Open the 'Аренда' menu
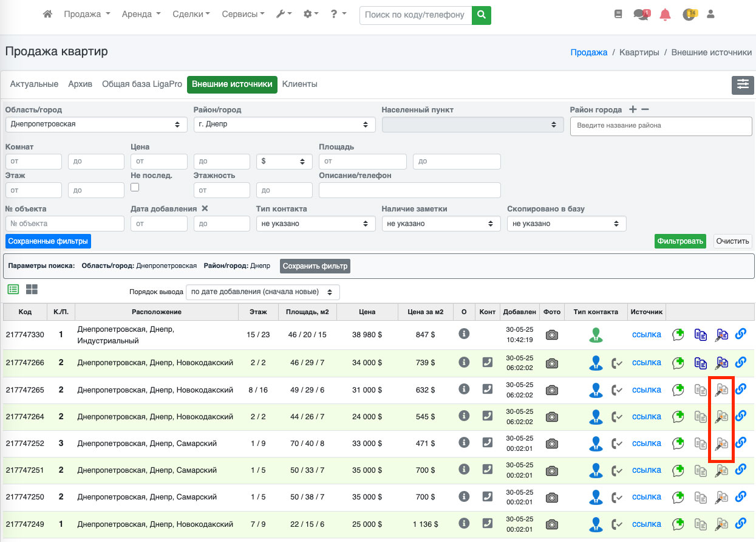 [x=141, y=14]
